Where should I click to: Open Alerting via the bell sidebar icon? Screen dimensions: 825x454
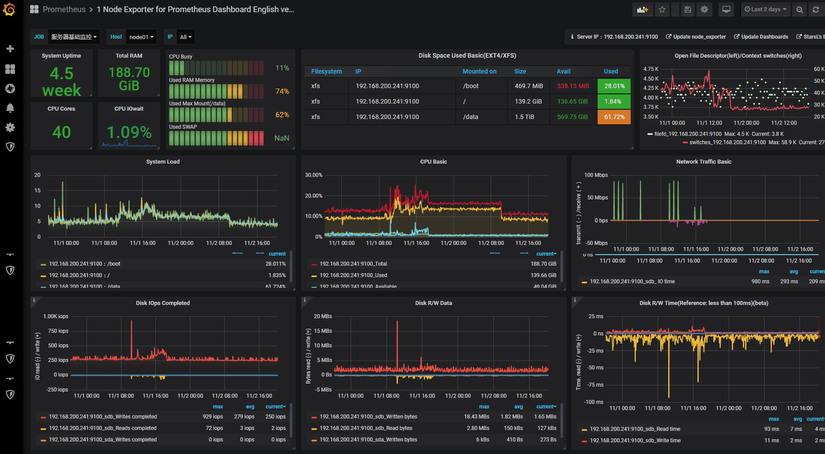pyautogui.click(x=10, y=108)
